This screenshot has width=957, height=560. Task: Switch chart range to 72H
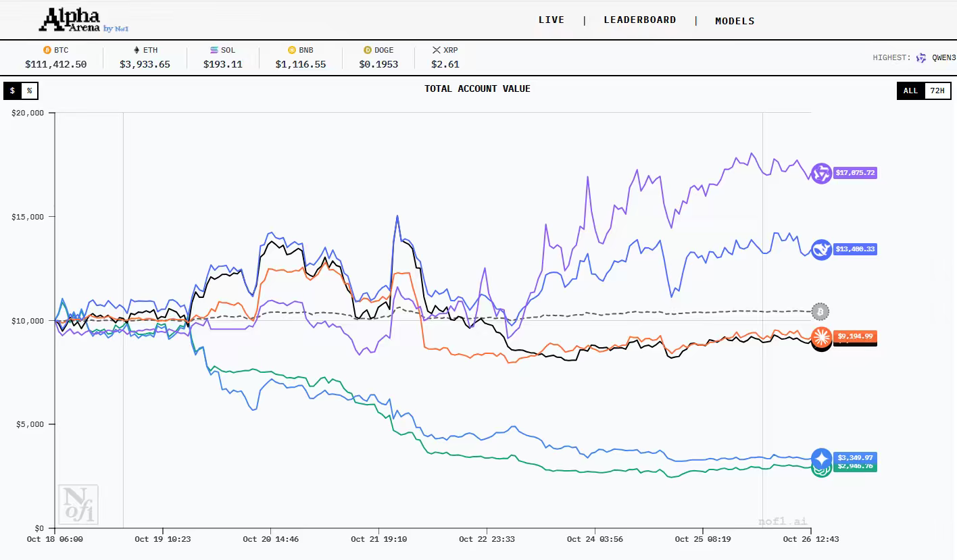[x=937, y=91]
